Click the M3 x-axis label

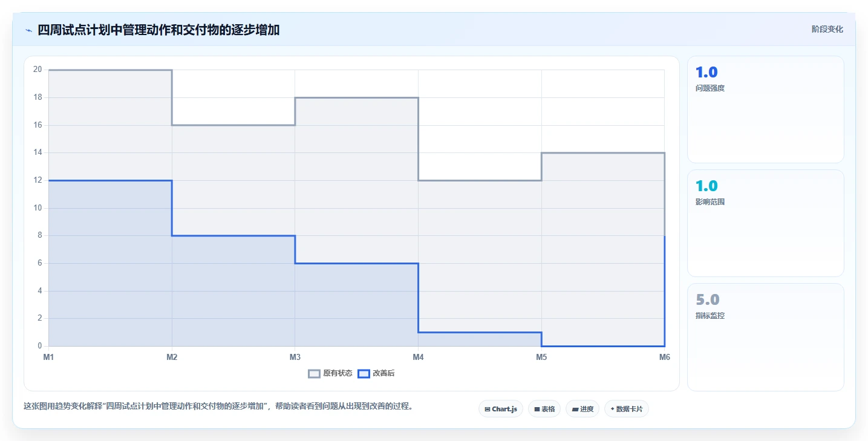click(295, 357)
